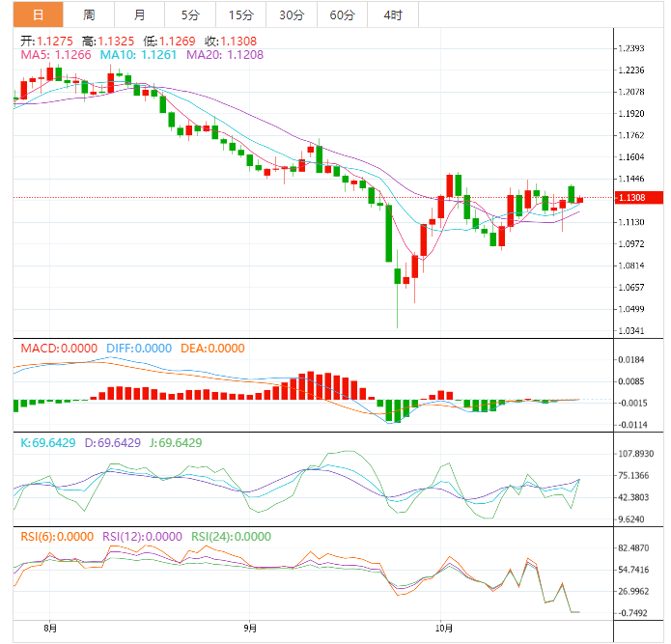Image resolution: width=671 pixels, height=644 pixels.
Task: Click the 9月 date axis label
Action: pyautogui.click(x=250, y=629)
